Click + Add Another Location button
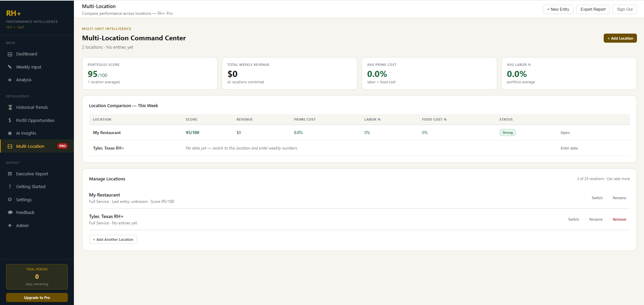 click(x=113, y=239)
